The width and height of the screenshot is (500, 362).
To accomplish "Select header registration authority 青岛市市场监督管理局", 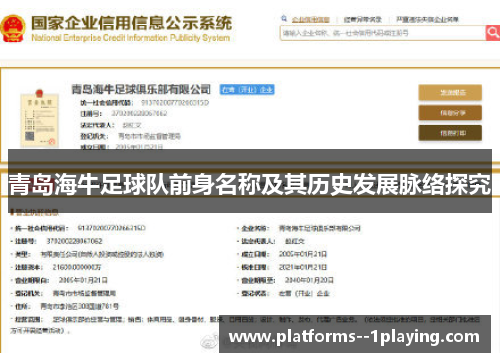I will click(149, 136).
